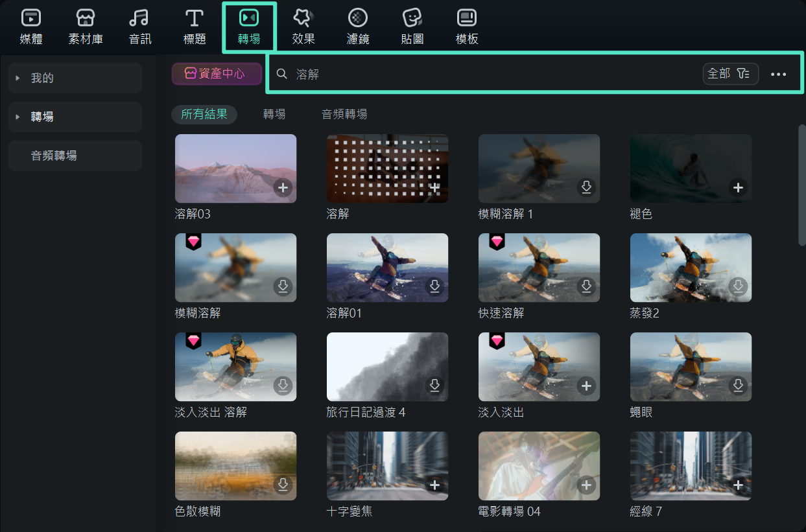
Task: Open the 資產中心 asset center
Action: [217, 73]
